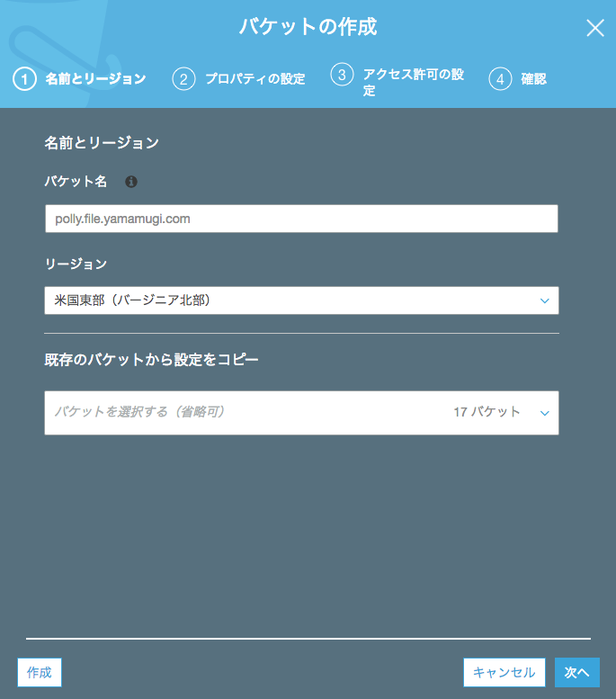Screen dimensions: 616x699
Task: Focus the バケット名 input field
Action: click(301, 219)
